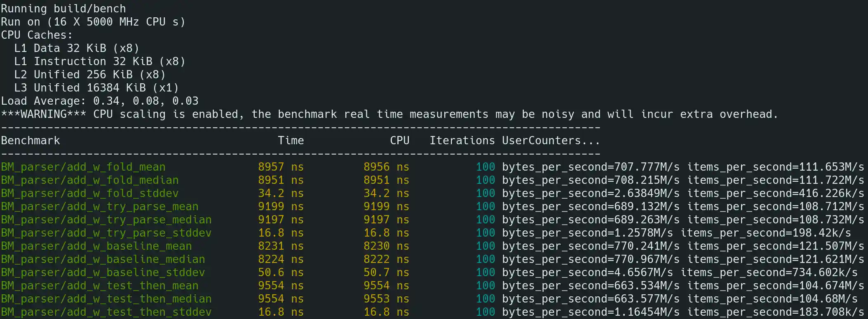The width and height of the screenshot is (868, 319).
Task: Click 'L3 Unified 16384 KiB (x1)' line
Action: 96,88
